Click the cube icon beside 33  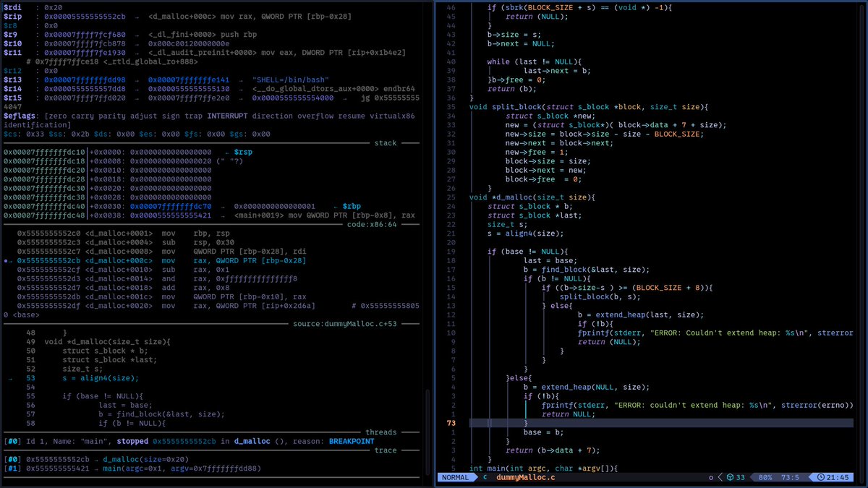coord(731,477)
